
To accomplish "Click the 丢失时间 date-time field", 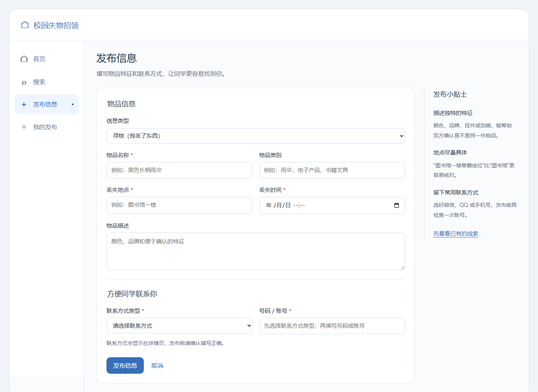I will (x=332, y=205).
